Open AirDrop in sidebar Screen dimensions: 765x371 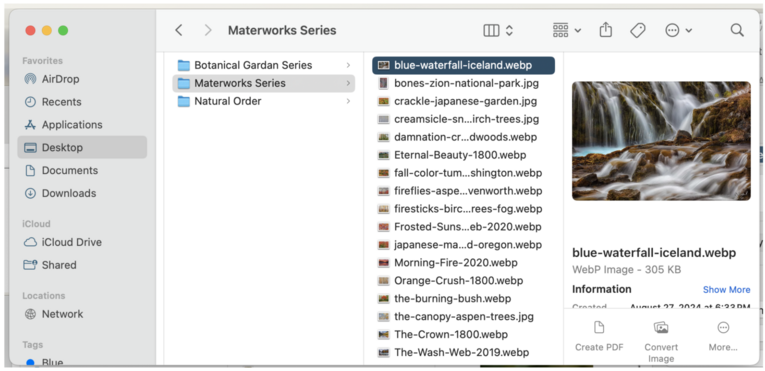82,79
